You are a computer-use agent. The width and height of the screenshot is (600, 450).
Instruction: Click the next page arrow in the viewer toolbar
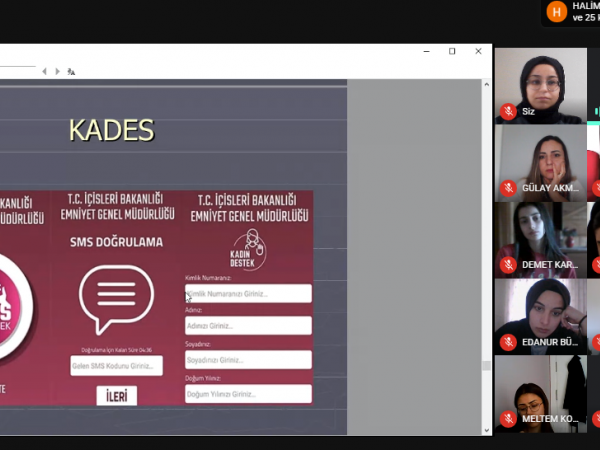57,72
